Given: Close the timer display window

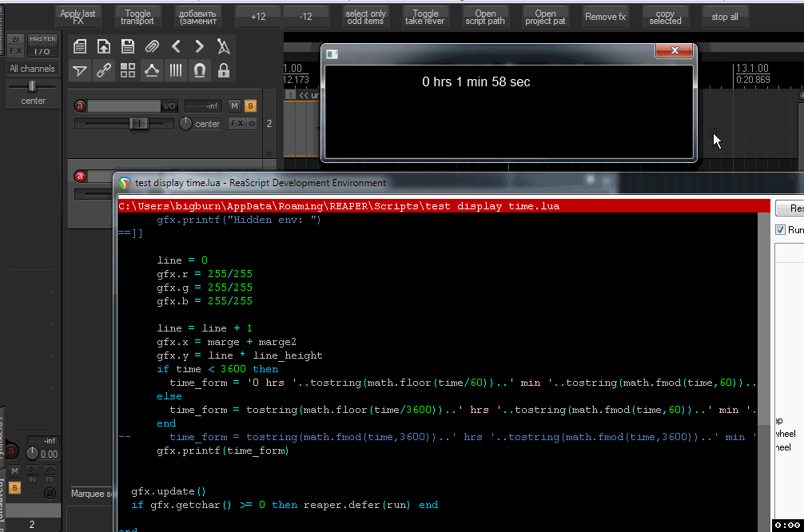Looking at the screenshot, I should point(675,50).
